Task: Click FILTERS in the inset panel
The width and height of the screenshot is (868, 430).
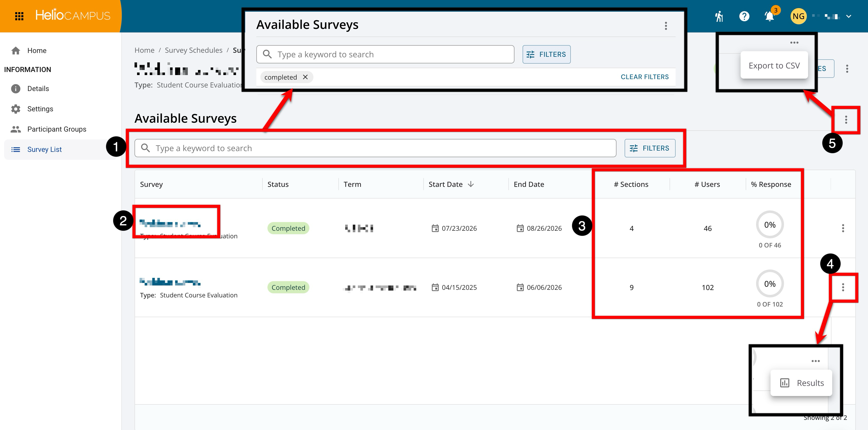Action: click(x=546, y=54)
